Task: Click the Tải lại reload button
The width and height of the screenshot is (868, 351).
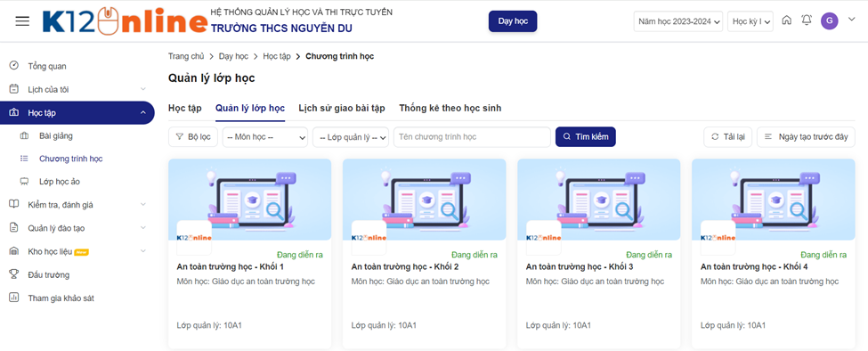Action: pos(728,136)
